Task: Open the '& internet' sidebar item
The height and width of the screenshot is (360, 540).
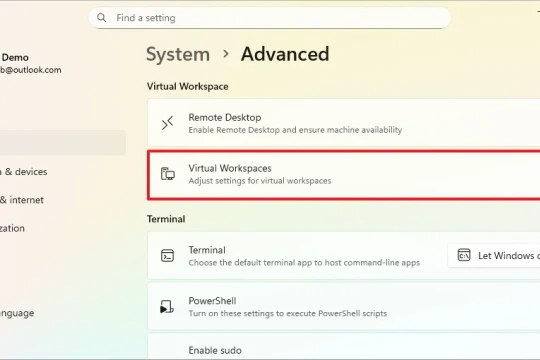Action: tap(22, 200)
